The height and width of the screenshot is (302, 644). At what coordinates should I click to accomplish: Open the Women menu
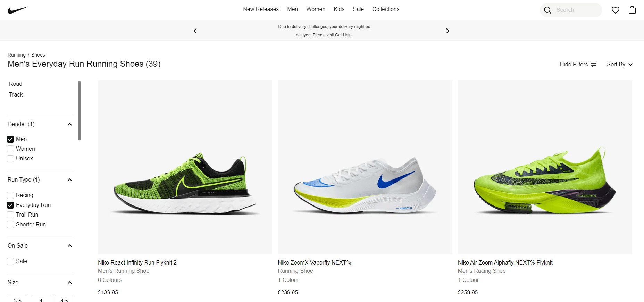pyautogui.click(x=316, y=9)
